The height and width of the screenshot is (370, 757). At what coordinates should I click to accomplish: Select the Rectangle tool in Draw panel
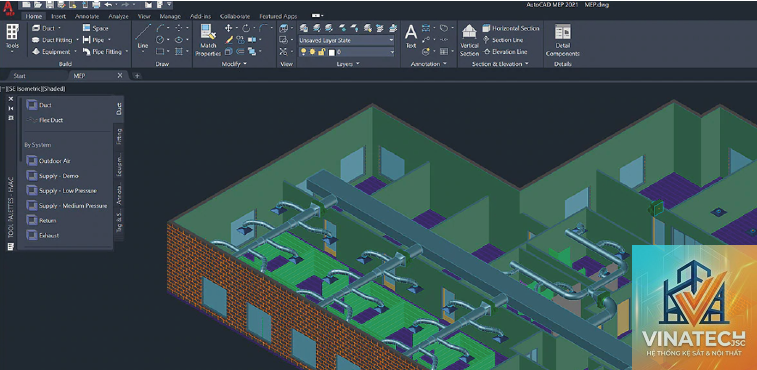160,52
